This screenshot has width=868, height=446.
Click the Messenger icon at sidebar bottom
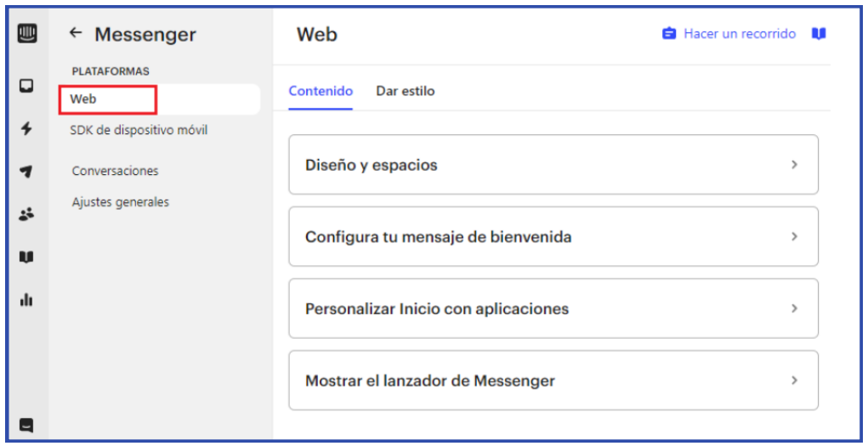(26, 425)
